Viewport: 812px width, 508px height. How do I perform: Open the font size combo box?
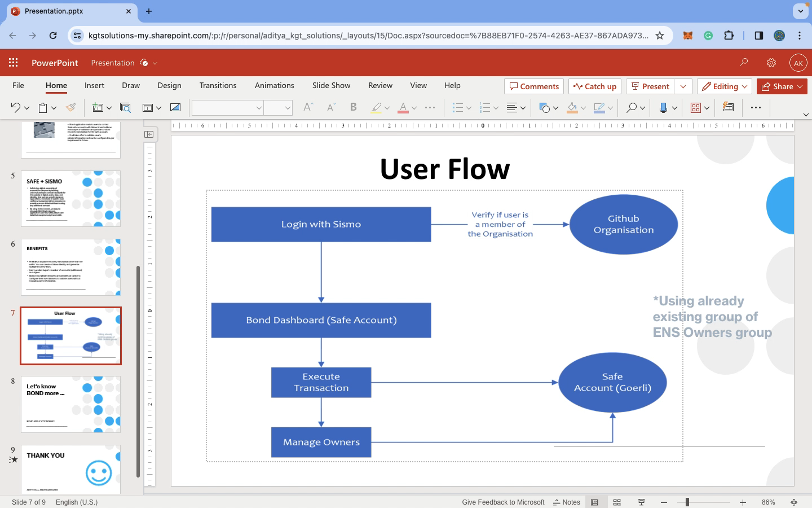click(278, 107)
